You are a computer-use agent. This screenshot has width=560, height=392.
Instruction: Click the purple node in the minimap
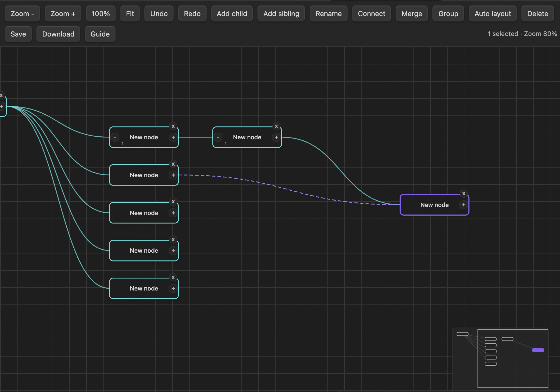click(538, 350)
